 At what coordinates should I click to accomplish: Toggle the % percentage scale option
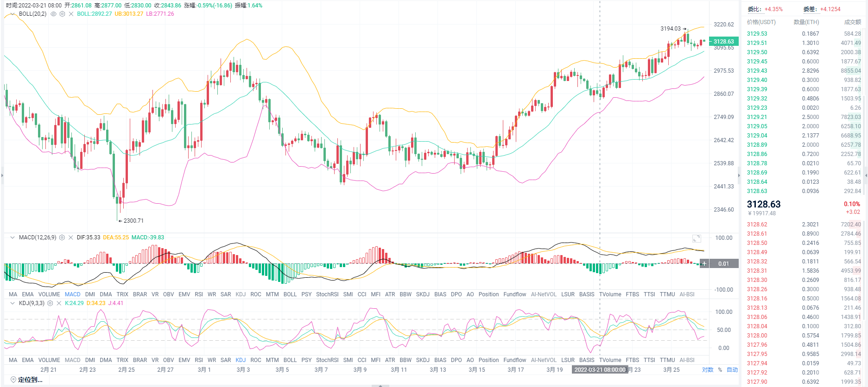click(720, 370)
